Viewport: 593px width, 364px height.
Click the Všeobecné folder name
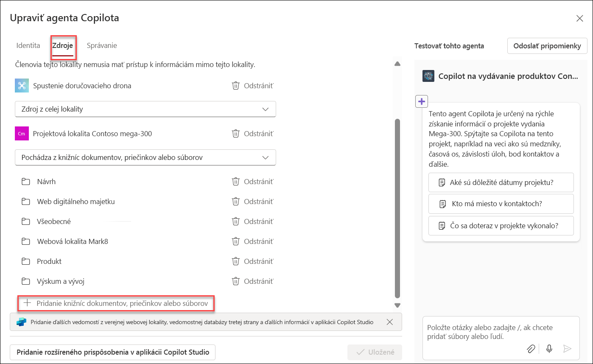[x=54, y=221]
